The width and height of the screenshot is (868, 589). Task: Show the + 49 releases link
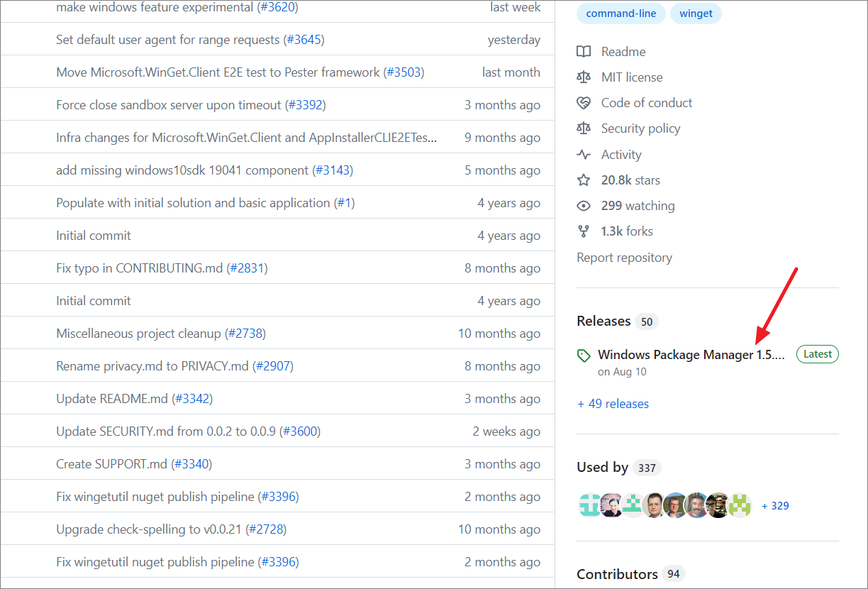pyautogui.click(x=613, y=404)
